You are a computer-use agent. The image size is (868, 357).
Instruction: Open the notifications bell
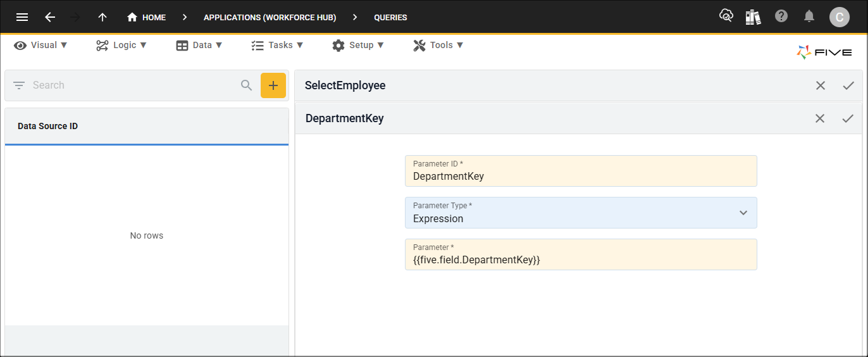pos(809,16)
